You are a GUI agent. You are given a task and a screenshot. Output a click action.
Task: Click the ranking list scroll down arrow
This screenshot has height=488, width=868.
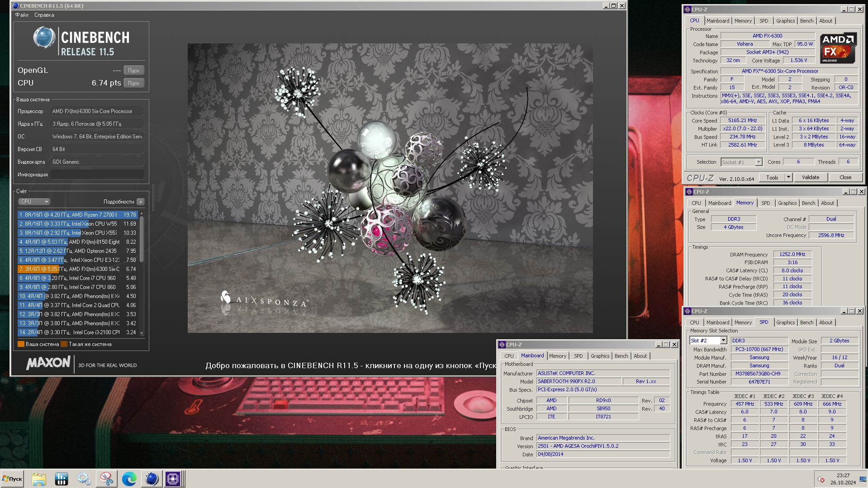[142, 334]
